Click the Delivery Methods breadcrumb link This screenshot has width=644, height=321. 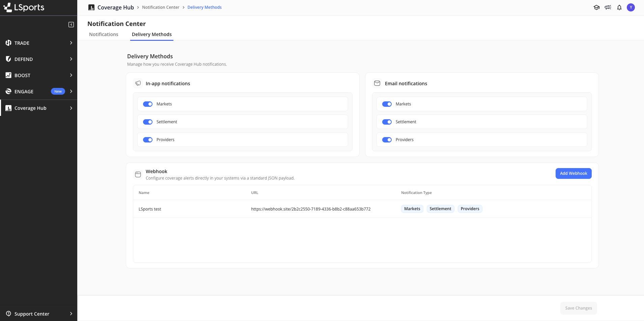[x=204, y=7]
